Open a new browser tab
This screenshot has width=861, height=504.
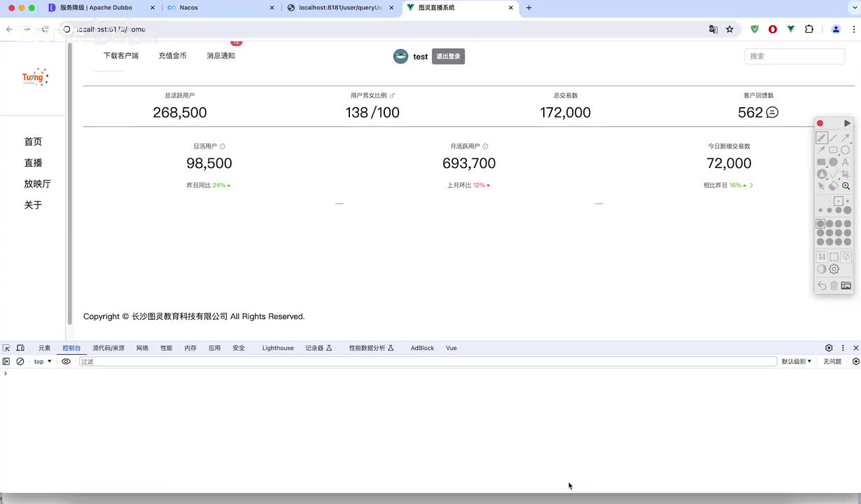click(x=528, y=8)
